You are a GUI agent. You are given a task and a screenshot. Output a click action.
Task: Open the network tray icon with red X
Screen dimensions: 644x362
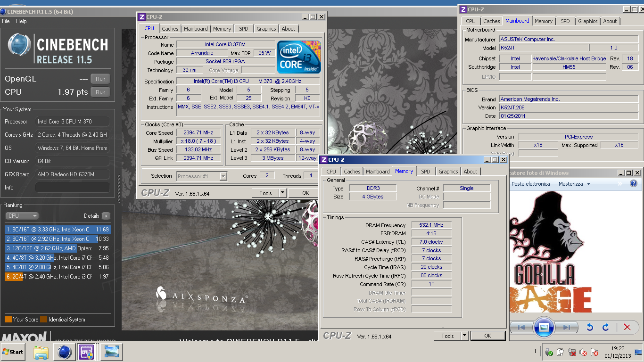[x=571, y=352]
